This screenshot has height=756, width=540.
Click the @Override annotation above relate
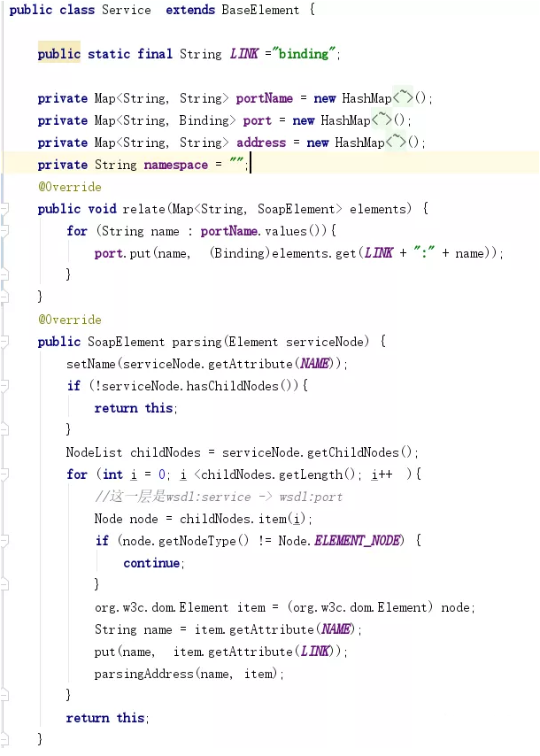(70, 187)
